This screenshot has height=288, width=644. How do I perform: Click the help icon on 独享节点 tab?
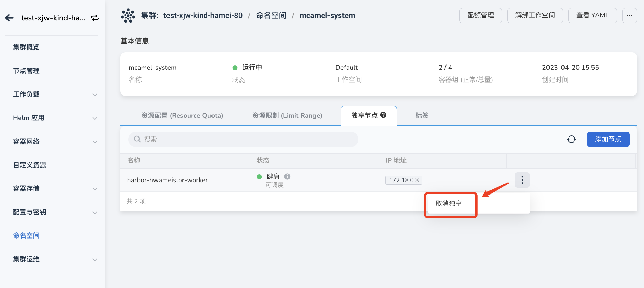click(383, 115)
